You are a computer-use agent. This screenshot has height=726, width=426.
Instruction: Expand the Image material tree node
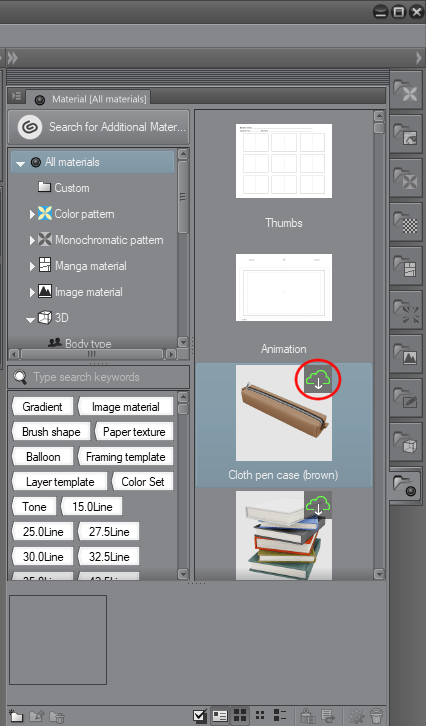(32, 292)
